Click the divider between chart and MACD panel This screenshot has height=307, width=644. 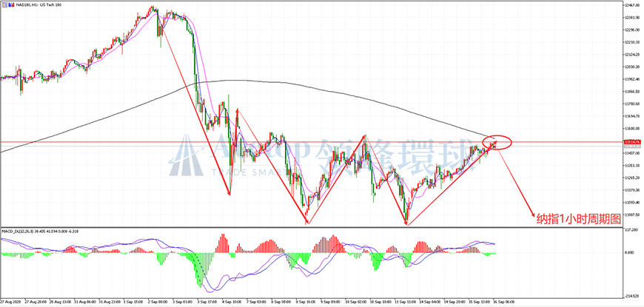pyautogui.click(x=312, y=227)
